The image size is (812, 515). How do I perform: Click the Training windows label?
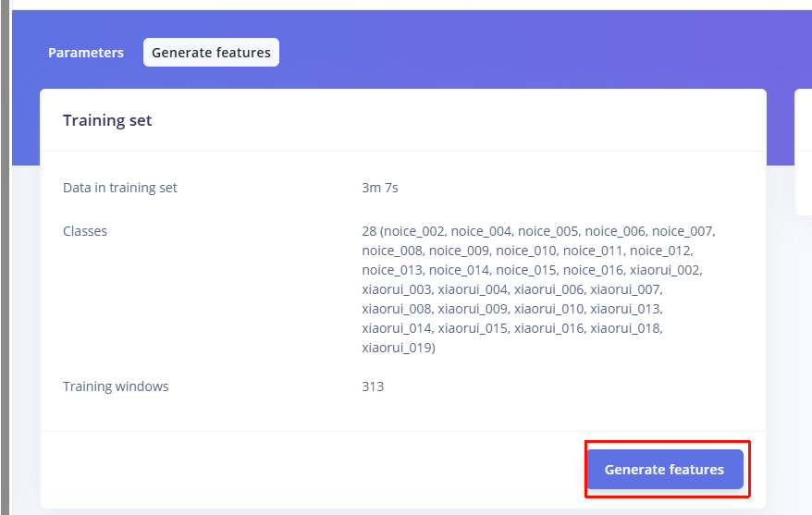[116, 386]
